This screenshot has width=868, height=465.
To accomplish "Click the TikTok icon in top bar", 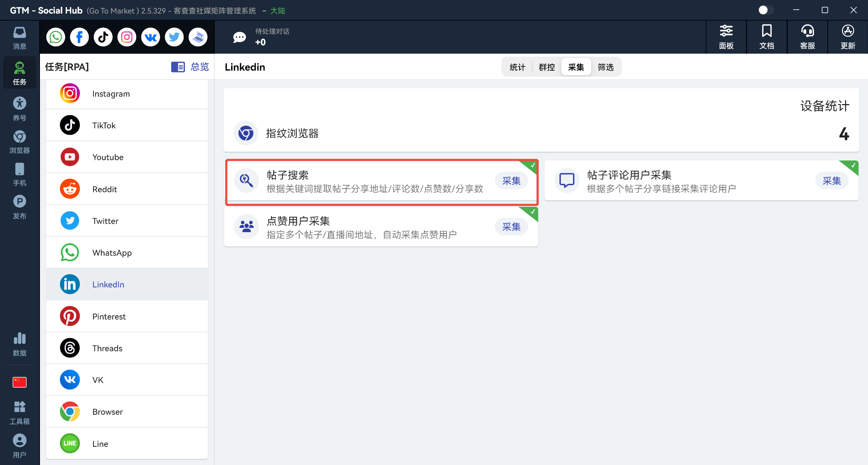I will click(x=103, y=37).
